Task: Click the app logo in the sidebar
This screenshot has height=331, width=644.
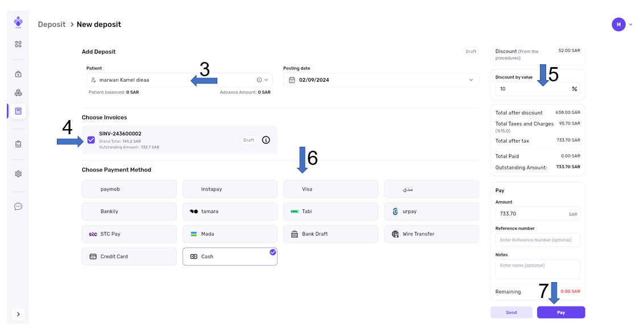Action: coord(18,22)
